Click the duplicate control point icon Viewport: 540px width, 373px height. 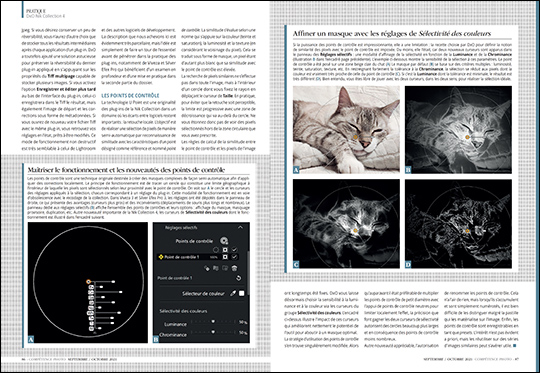pyautogui.click(x=206, y=268)
